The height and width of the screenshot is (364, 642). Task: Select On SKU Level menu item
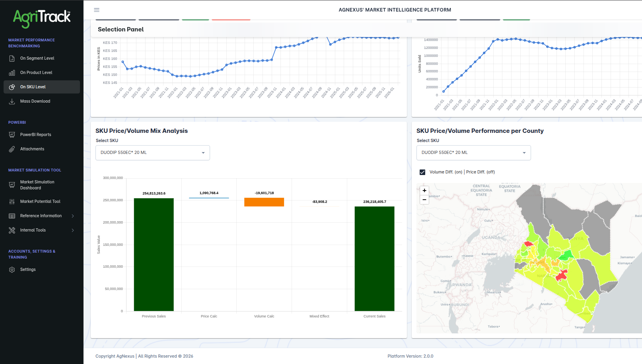tap(42, 87)
